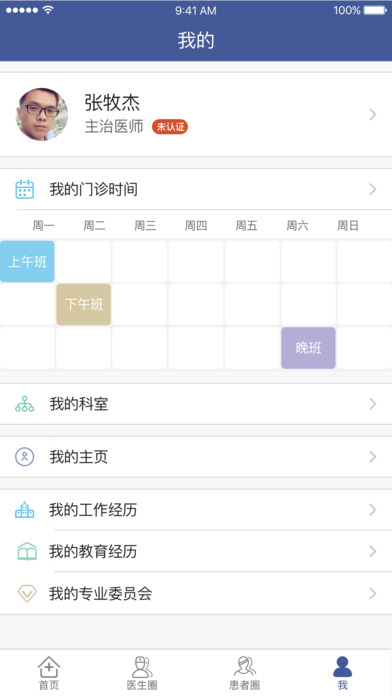
Task: Tap the 我 person icon in bottom bar
Action: pyautogui.click(x=342, y=667)
